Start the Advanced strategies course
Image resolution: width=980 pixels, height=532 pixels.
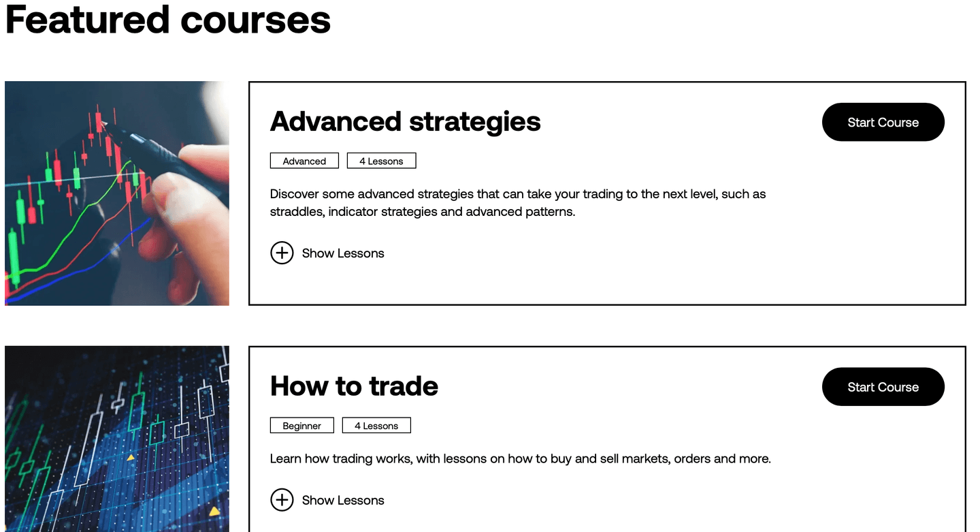coord(883,122)
